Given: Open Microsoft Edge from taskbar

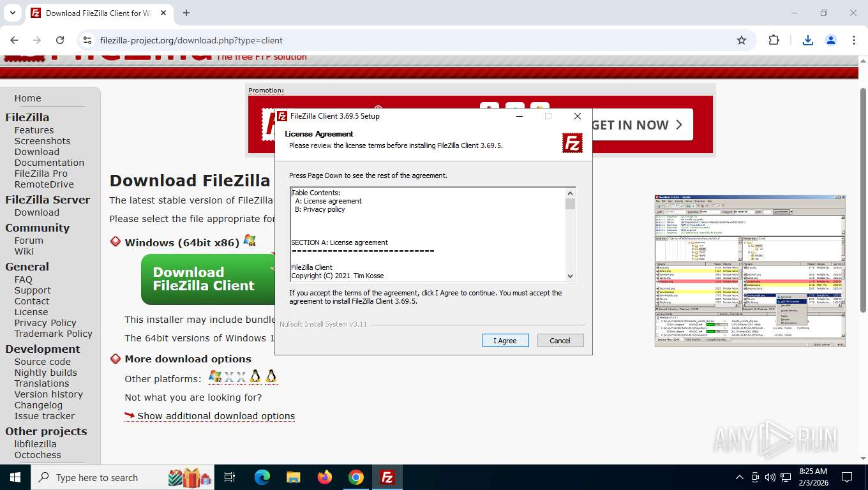Looking at the screenshot, I should pyautogui.click(x=262, y=477).
